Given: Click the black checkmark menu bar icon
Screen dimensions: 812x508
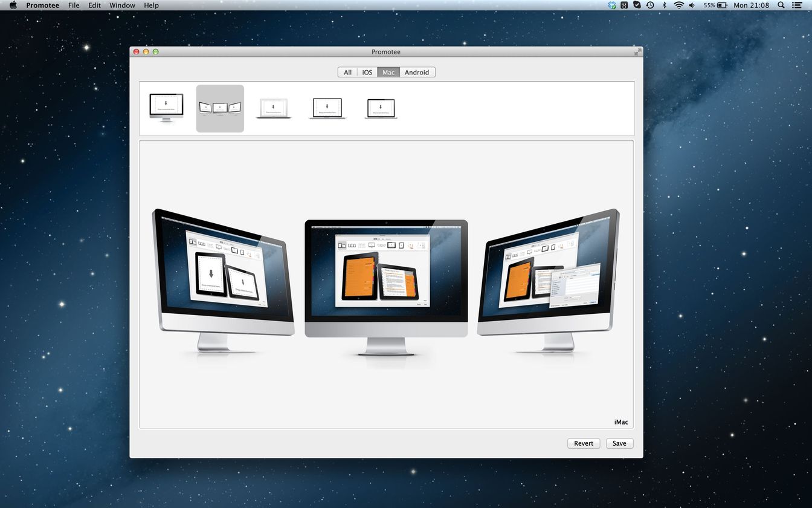Looking at the screenshot, I should pyautogui.click(x=637, y=5).
